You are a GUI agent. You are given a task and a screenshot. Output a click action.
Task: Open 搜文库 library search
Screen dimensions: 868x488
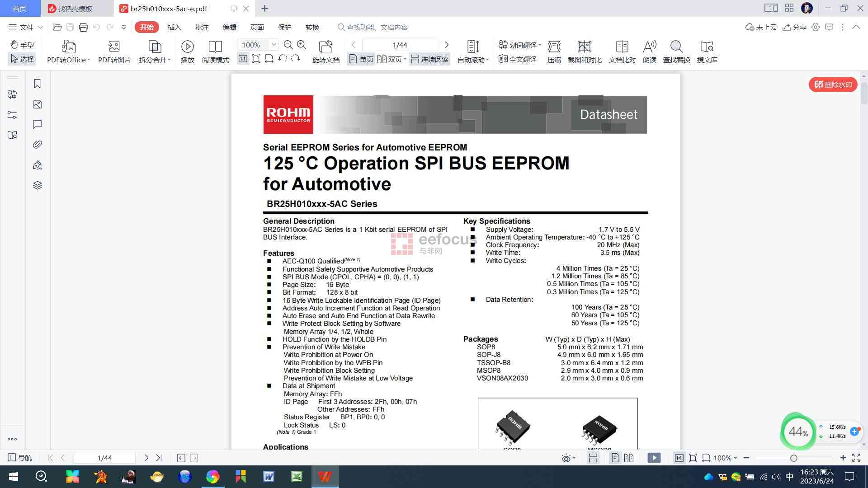pos(707,52)
